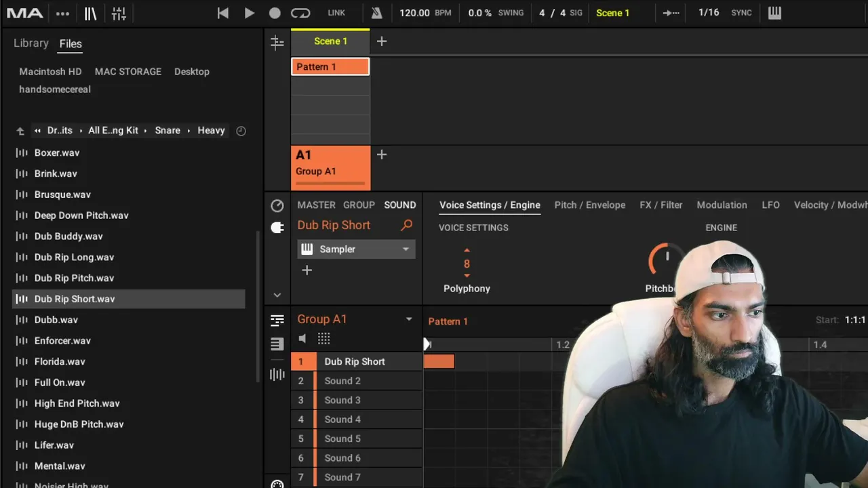Select the handsomecereal location
The height and width of the screenshot is (488, 868).
[55, 89]
